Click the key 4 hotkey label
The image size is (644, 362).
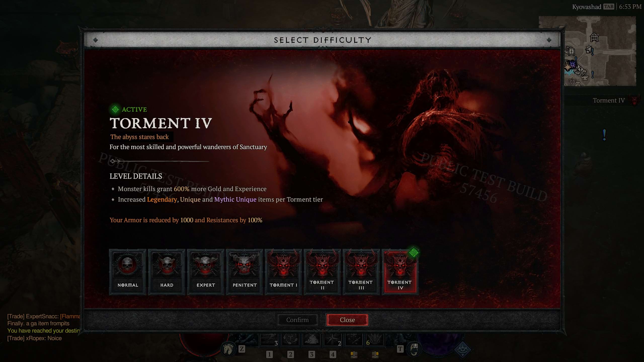(333, 354)
